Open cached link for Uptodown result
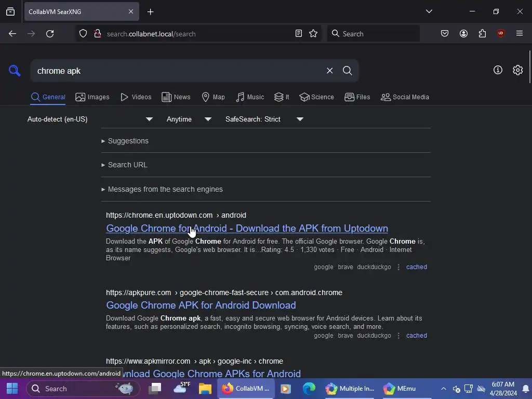532x399 pixels. tap(416, 267)
